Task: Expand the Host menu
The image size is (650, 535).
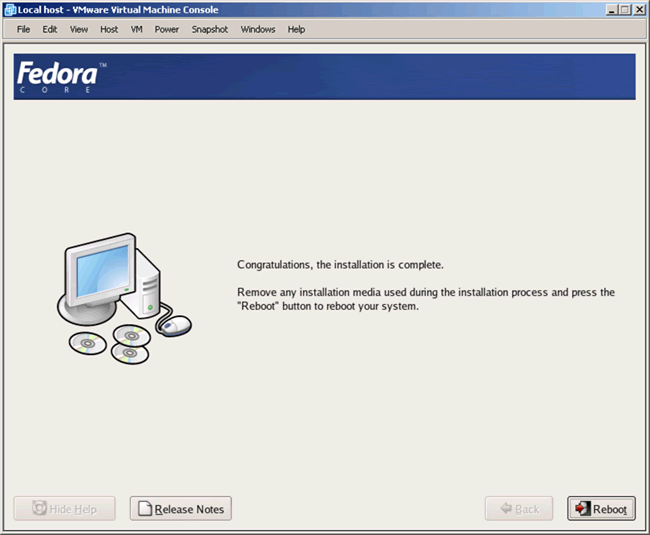Action: point(109,29)
